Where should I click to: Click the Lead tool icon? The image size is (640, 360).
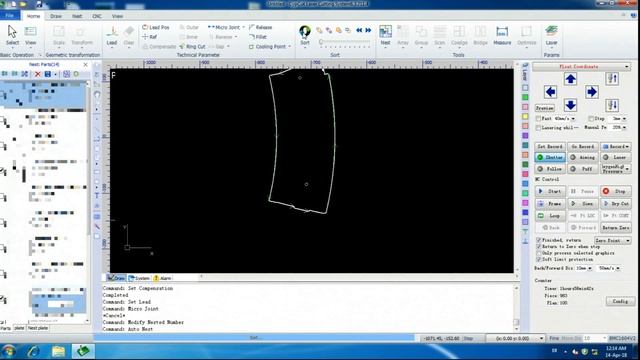coord(112,35)
